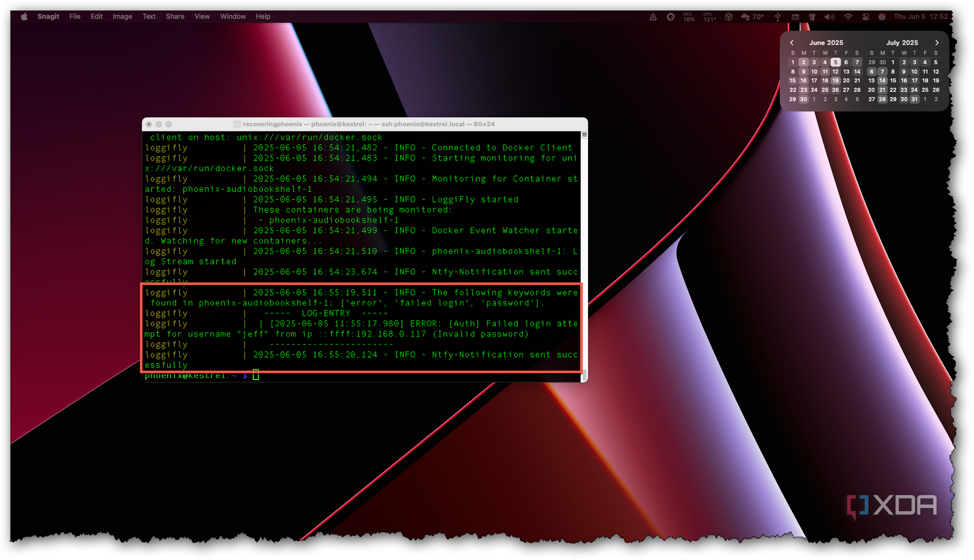Click today's highlighted date June 5
The width and height of the screenshot is (974, 560).
pos(836,62)
